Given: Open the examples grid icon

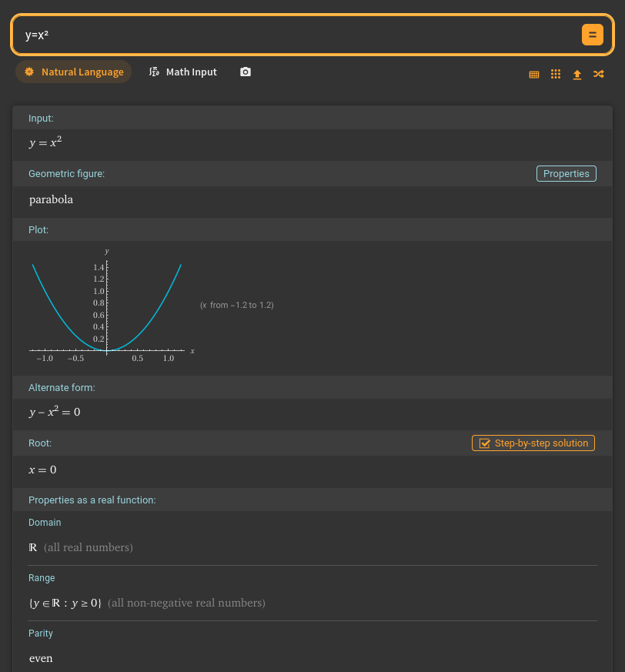Looking at the screenshot, I should click(x=556, y=74).
